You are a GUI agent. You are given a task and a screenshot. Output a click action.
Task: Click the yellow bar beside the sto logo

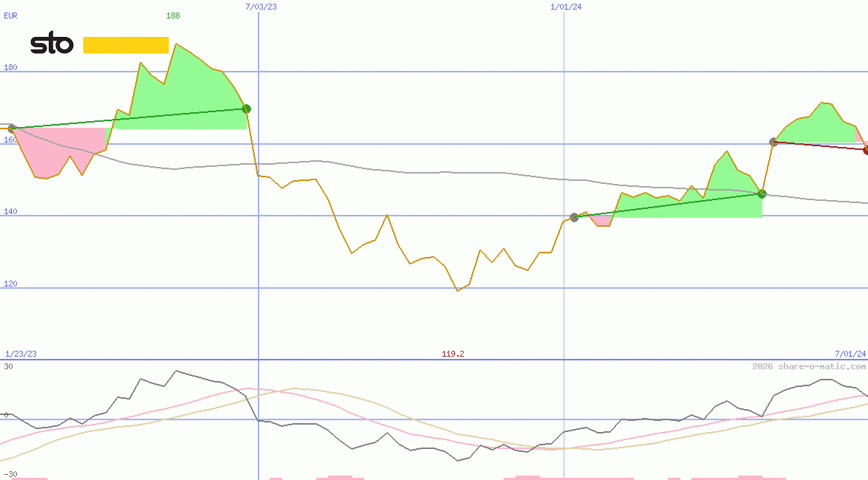(126, 45)
